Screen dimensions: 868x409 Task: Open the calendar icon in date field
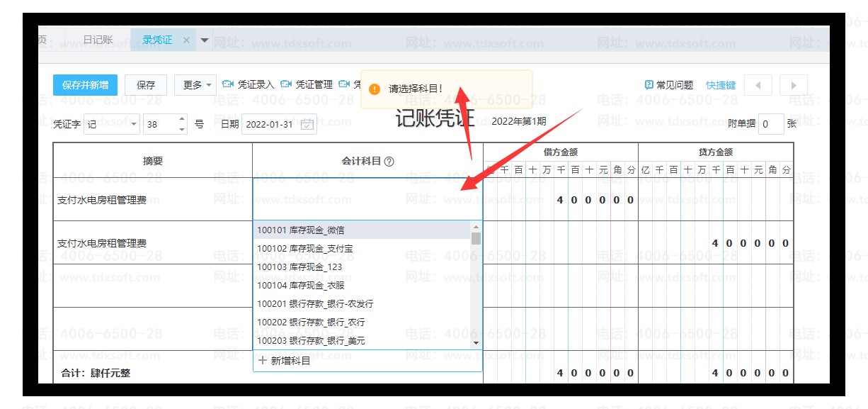pos(307,124)
